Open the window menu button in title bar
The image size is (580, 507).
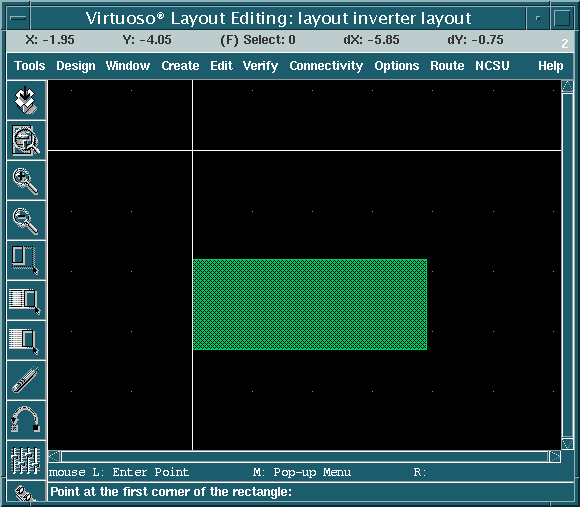point(18,18)
